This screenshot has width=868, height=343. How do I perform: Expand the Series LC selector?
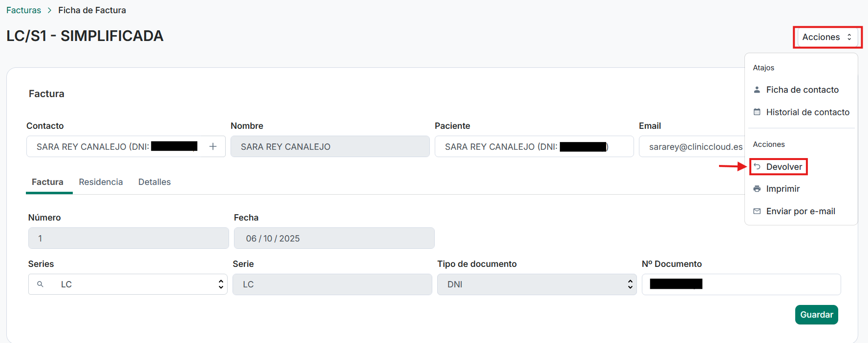coord(221,284)
